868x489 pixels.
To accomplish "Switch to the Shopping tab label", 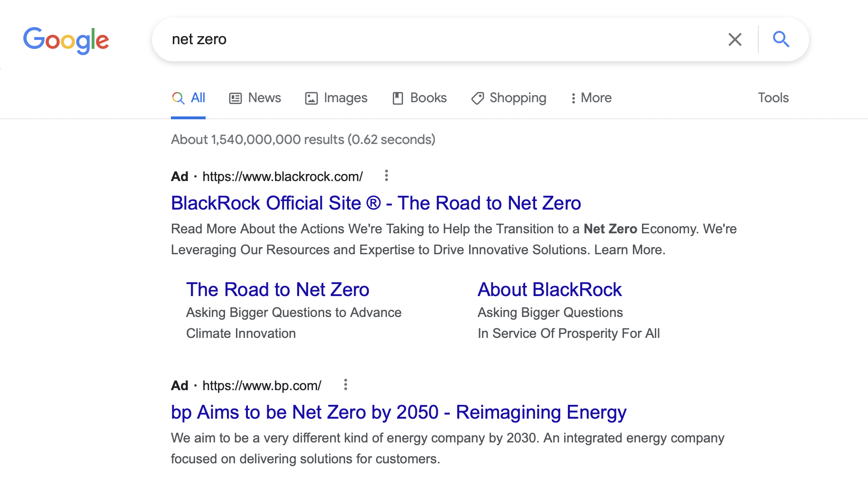I will 518,98.
